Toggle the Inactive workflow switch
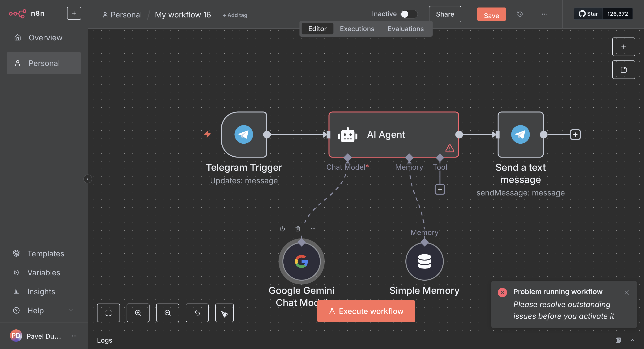The image size is (644, 349). coord(408,14)
